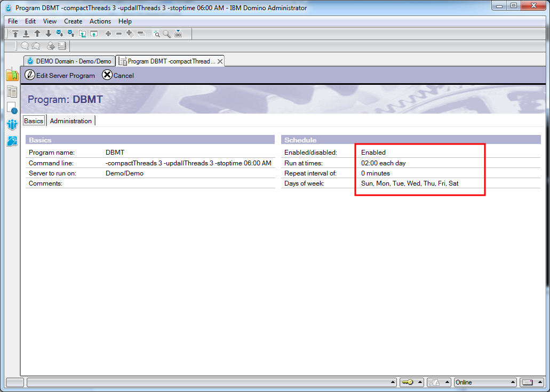This screenshot has width=550, height=392.
Task: Click the navigate-to-top arrow toolbar icon
Action: [15, 34]
